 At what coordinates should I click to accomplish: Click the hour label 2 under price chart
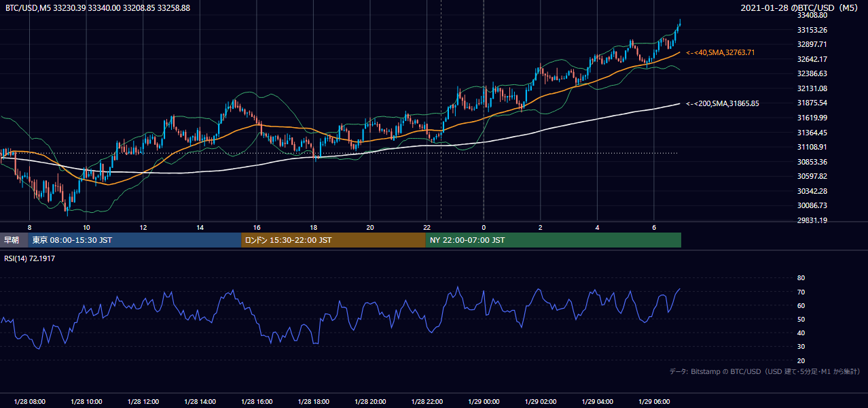point(541,227)
